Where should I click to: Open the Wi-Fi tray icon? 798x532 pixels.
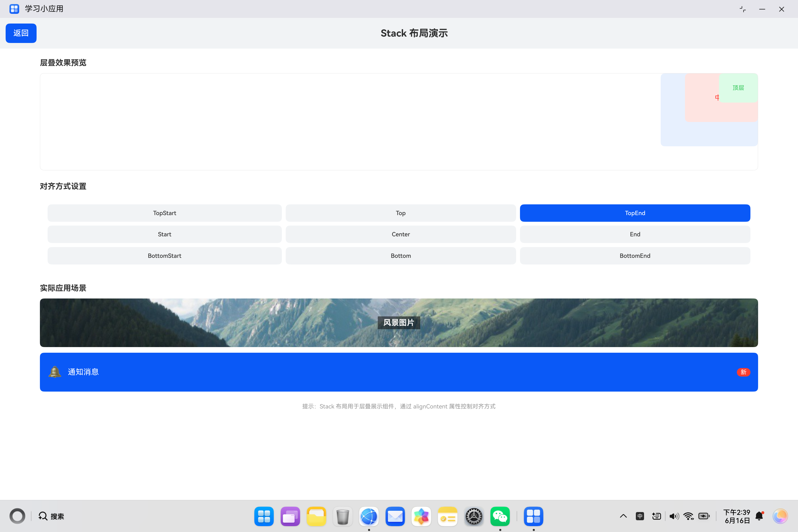click(x=689, y=516)
